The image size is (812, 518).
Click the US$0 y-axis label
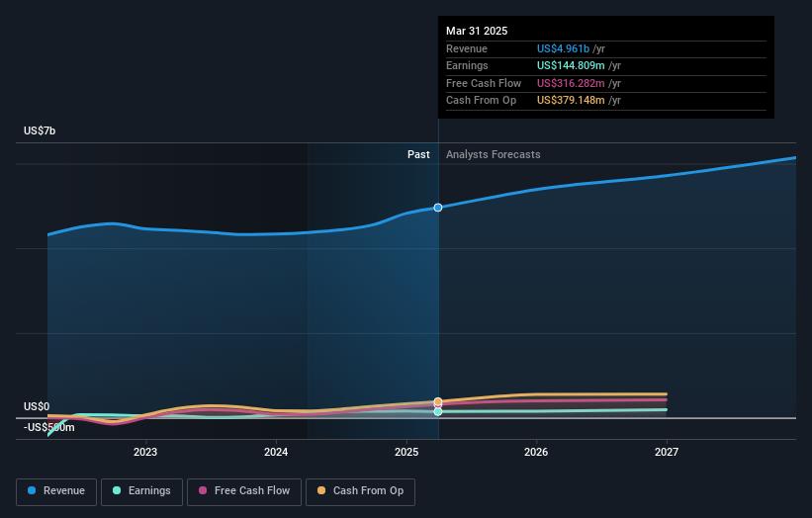(x=37, y=406)
